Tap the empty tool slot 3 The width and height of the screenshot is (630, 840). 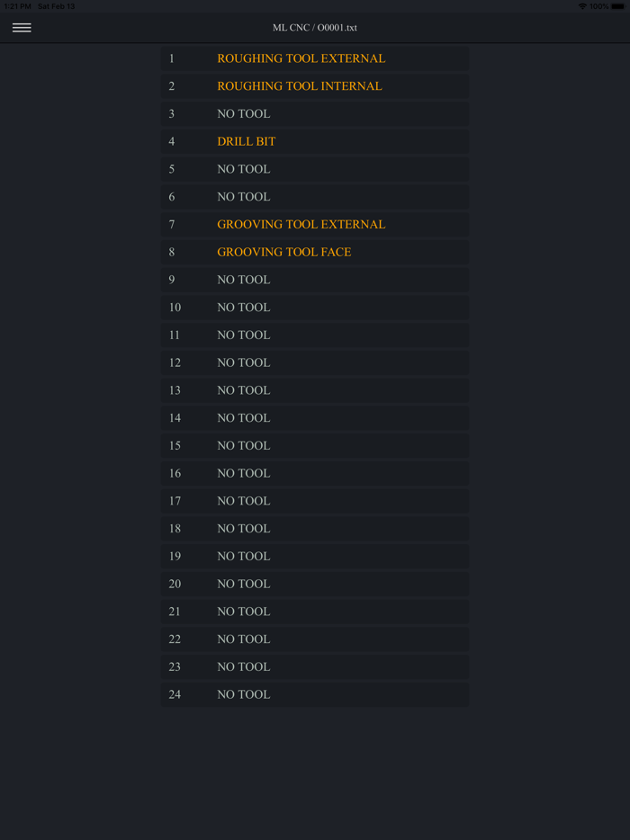click(x=314, y=114)
